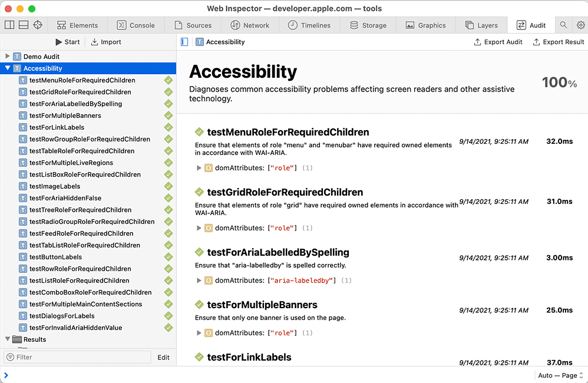Image resolution: width=588 pixels, height=383 pixels.
Task: Collapse the Results folder
Action: pos(8,339)
